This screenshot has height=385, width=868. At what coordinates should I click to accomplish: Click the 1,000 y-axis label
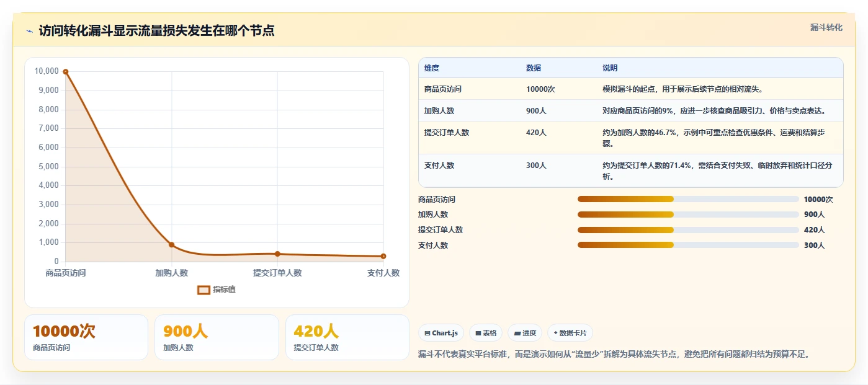point(48,242)
